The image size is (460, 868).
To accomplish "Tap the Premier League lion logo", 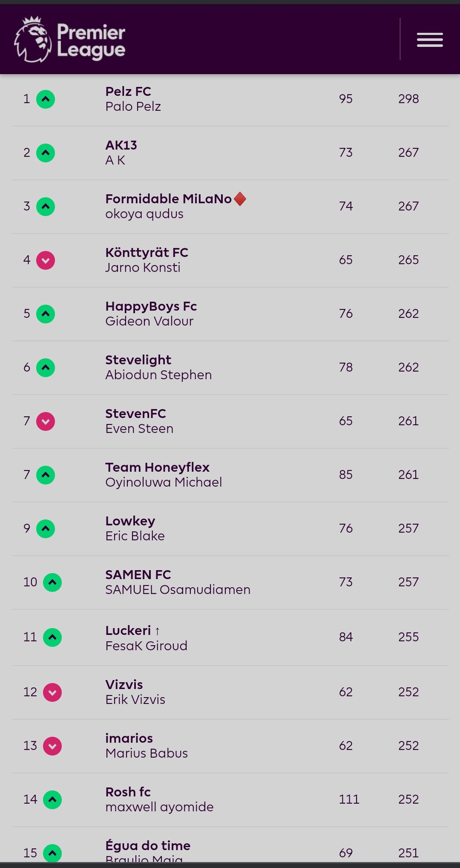I will (x=33, y=39).
